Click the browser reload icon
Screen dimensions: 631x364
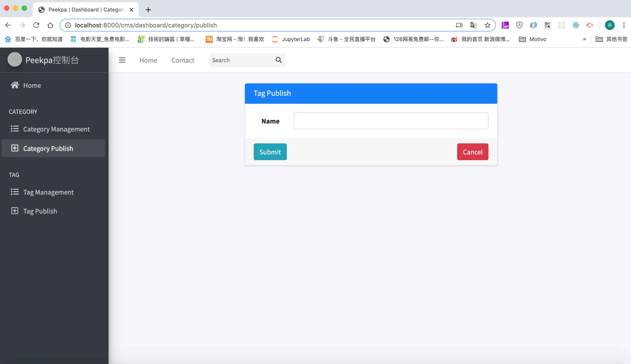36,25
